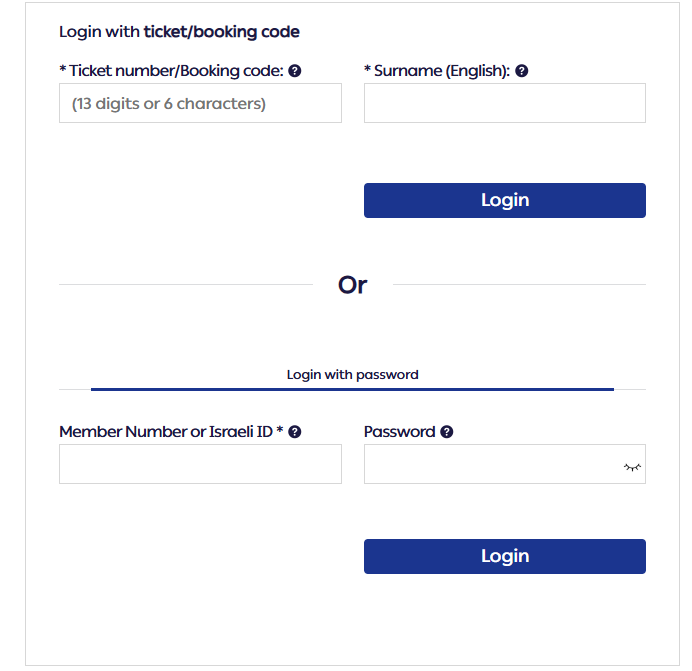Click the asterisk beside Member Number or Israeli ID
This screenshot has width=692, height=671.
(x=279, y=430)
